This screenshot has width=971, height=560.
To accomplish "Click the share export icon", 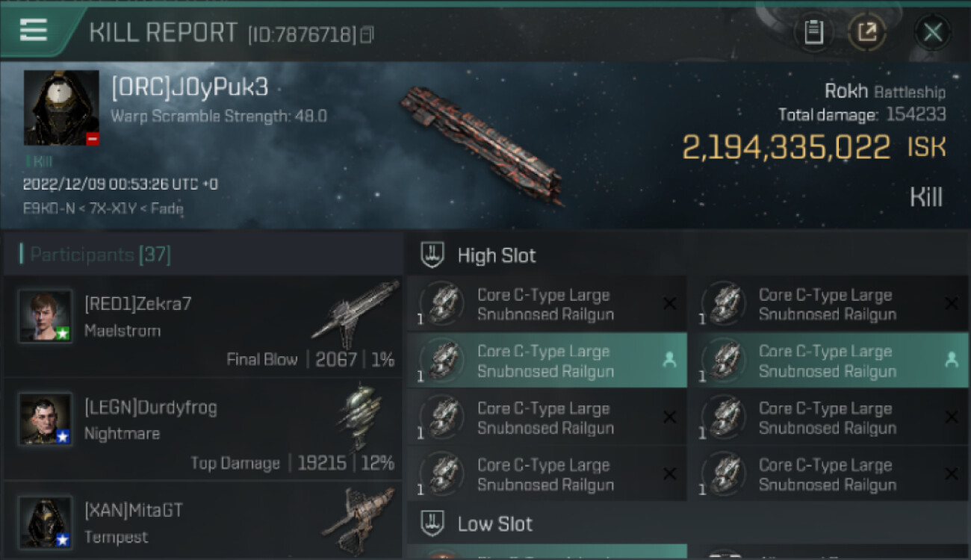I will click(x=866, y=32).
